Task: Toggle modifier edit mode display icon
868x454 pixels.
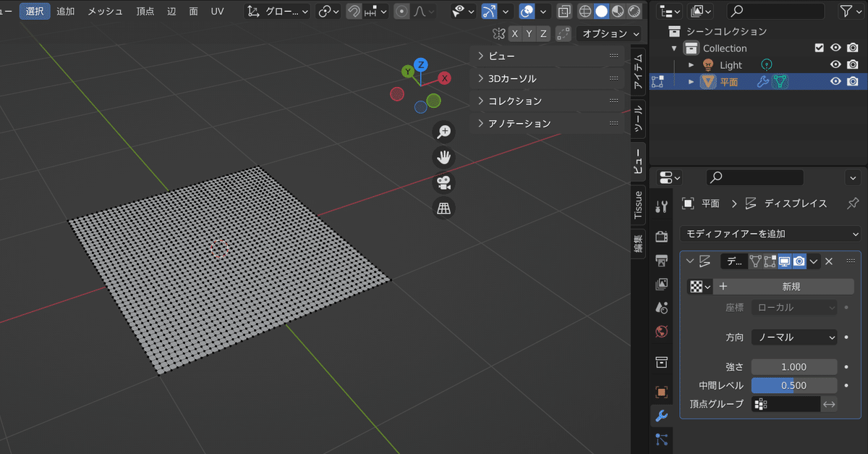Action: [770, 261]
